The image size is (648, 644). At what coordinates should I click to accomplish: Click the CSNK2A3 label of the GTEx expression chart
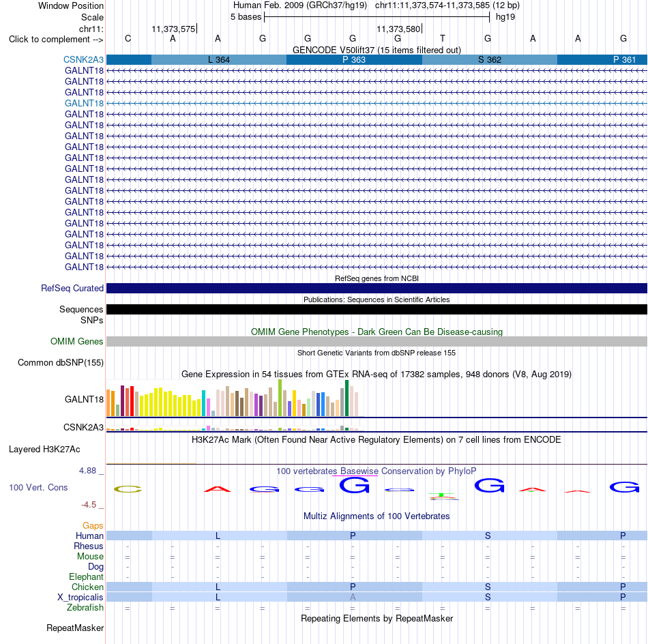click(x=83, y=428)
